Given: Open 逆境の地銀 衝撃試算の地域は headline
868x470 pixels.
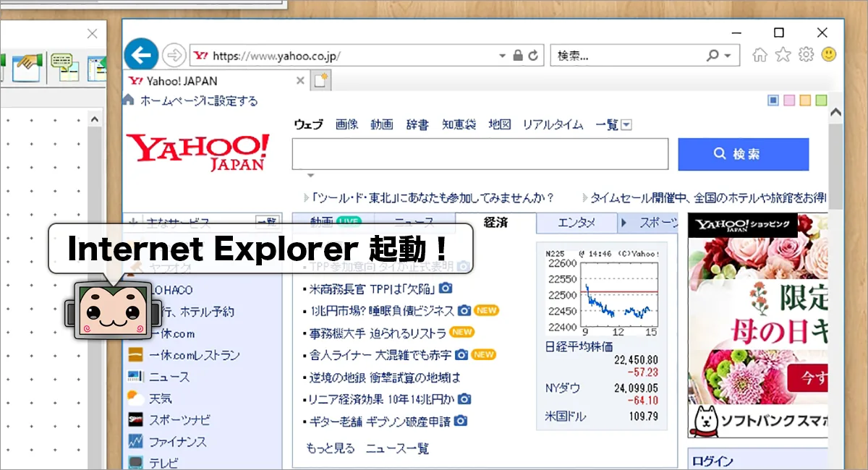Looking at the screenshot, I should (385, 377).
